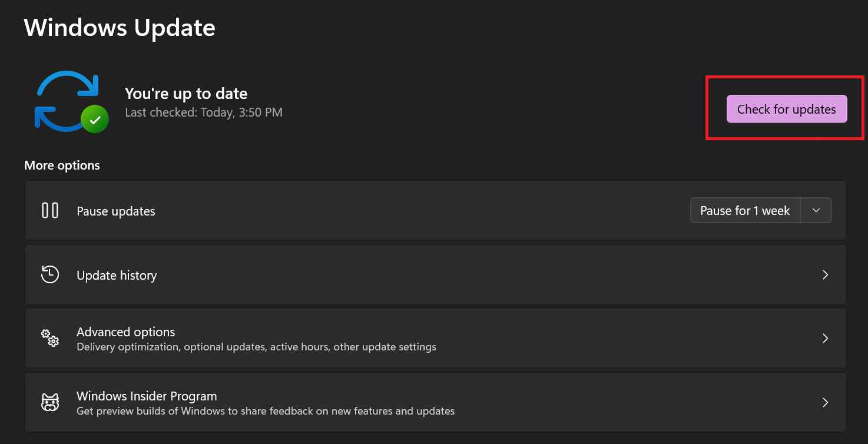Open Update history via its chevron
The width and height of the screenshot is (868, 444).
[x=825, y=275]
